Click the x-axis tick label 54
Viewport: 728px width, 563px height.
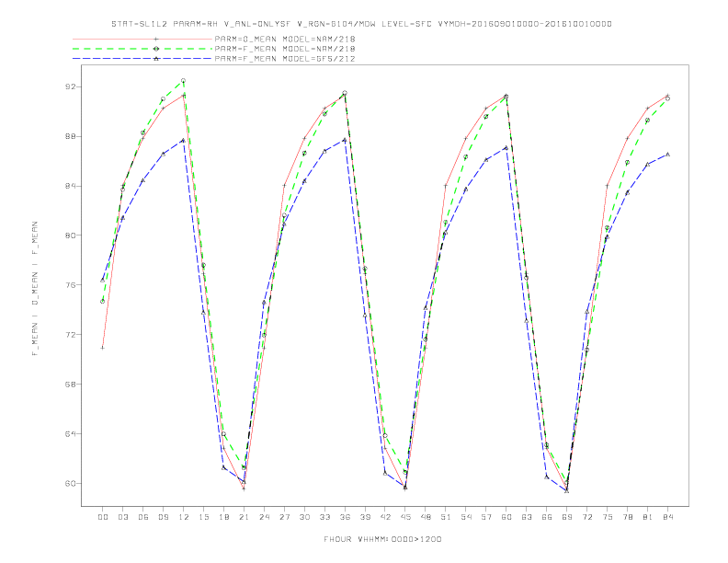pos(466,517)
